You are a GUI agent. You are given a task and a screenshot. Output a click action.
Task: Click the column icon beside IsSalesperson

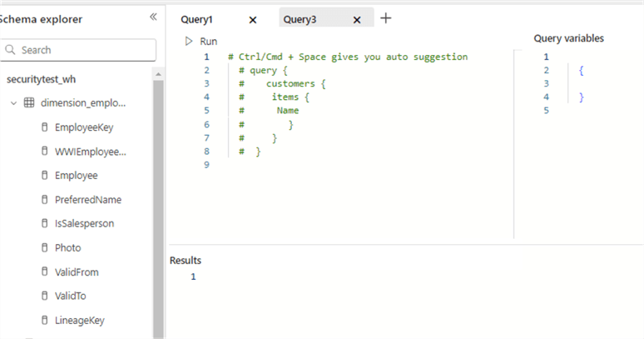[44, 224]
